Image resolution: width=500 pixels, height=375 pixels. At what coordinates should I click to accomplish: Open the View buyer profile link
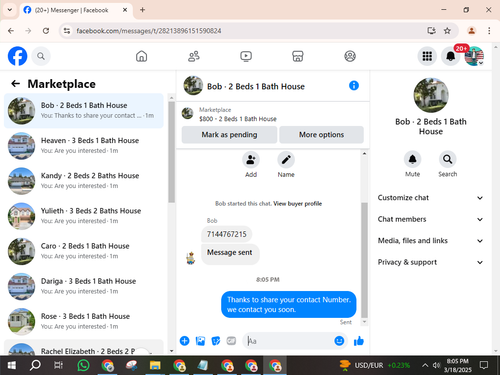(298, 203)
